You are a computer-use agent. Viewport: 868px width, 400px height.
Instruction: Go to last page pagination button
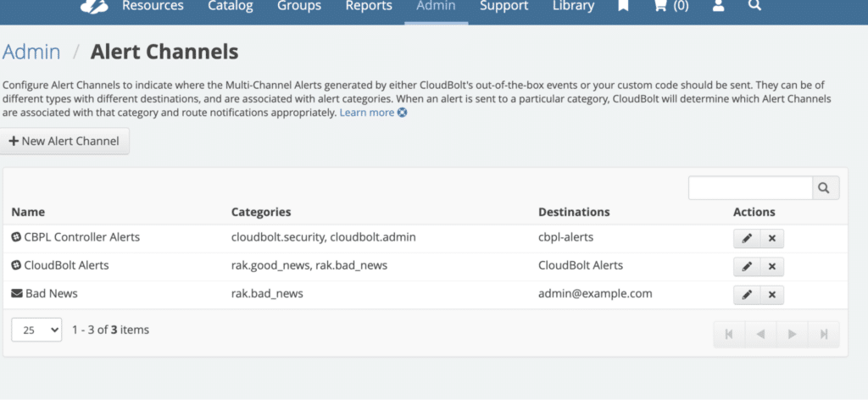824,334
